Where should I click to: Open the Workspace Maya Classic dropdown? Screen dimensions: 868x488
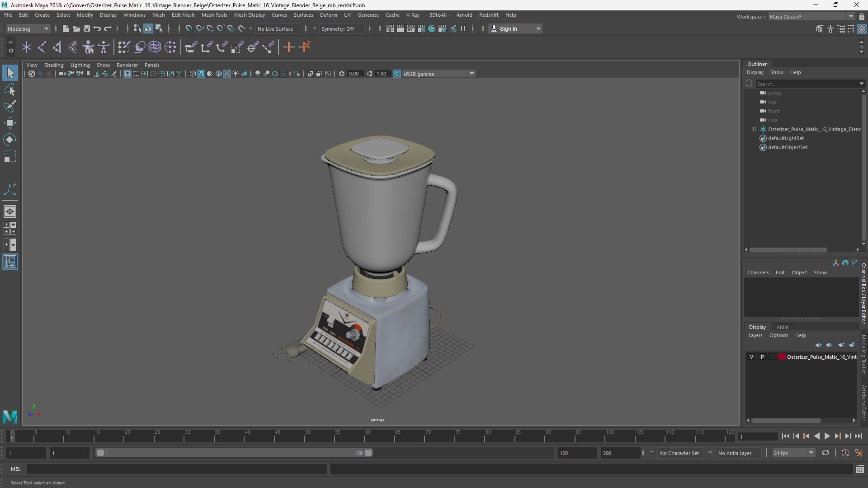pyautogui.click(x=811, y=16)
